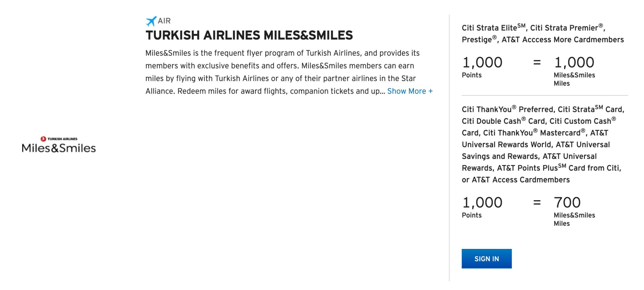
Task: Click the Miles&Smiles Miles label under 700
Action: point(574,219)
